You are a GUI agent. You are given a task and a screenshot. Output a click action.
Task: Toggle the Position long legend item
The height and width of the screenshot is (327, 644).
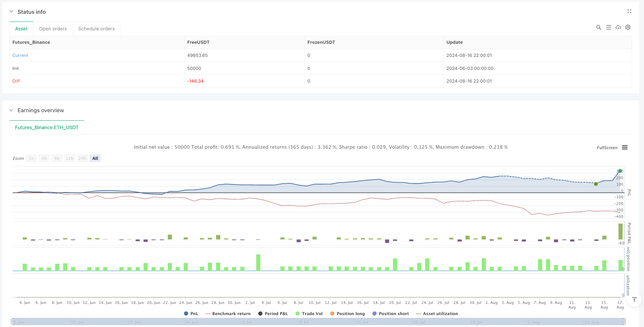[x=347, y=314]
